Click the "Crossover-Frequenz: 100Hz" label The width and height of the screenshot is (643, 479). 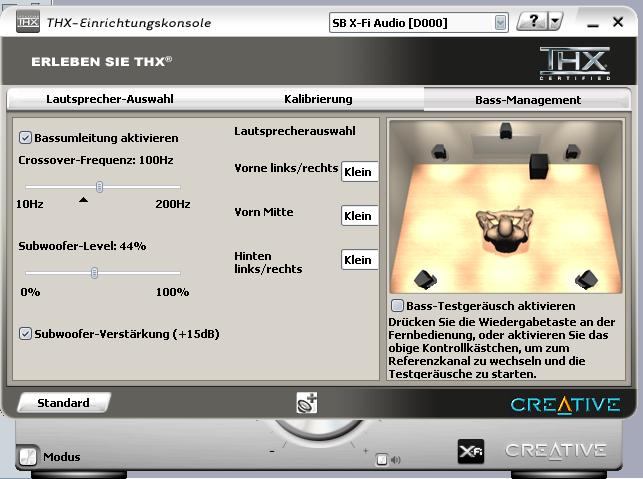pos(96,160)
